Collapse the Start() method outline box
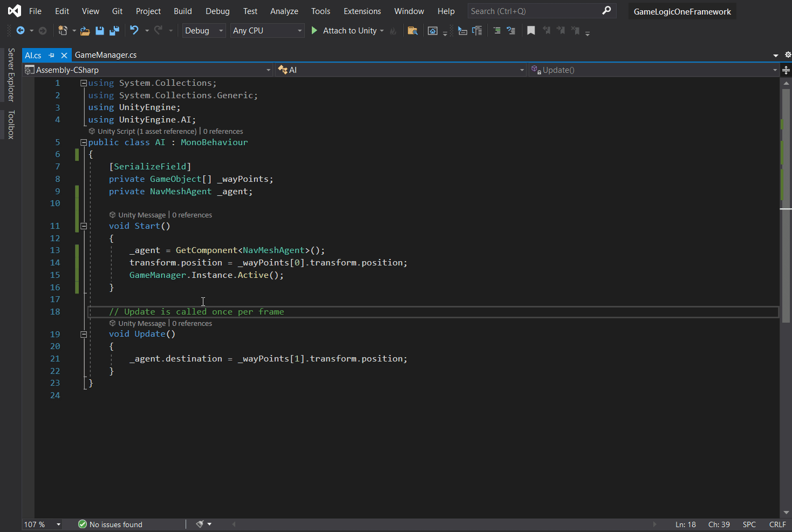The image size is (792, 532). click(x=84, y=226)
